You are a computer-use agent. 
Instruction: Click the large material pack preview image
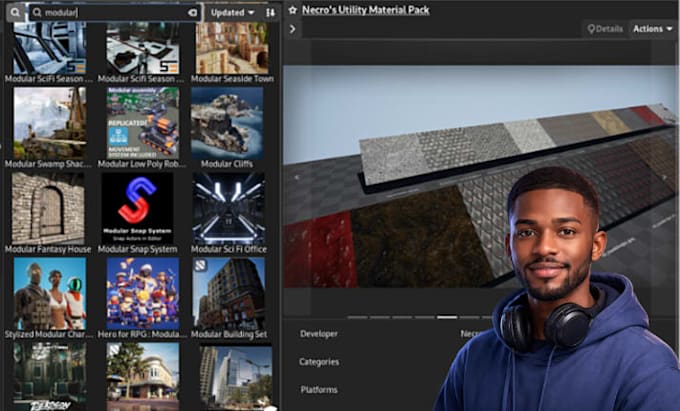coord(481,176)
